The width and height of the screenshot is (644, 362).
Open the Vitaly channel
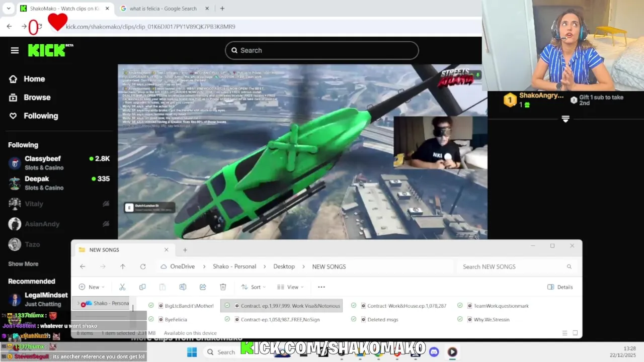59,204
